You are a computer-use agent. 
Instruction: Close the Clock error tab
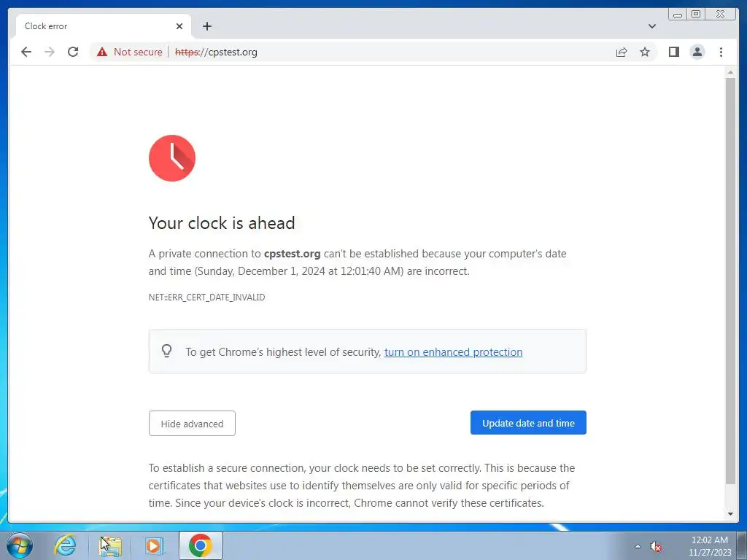pos(179,26)
